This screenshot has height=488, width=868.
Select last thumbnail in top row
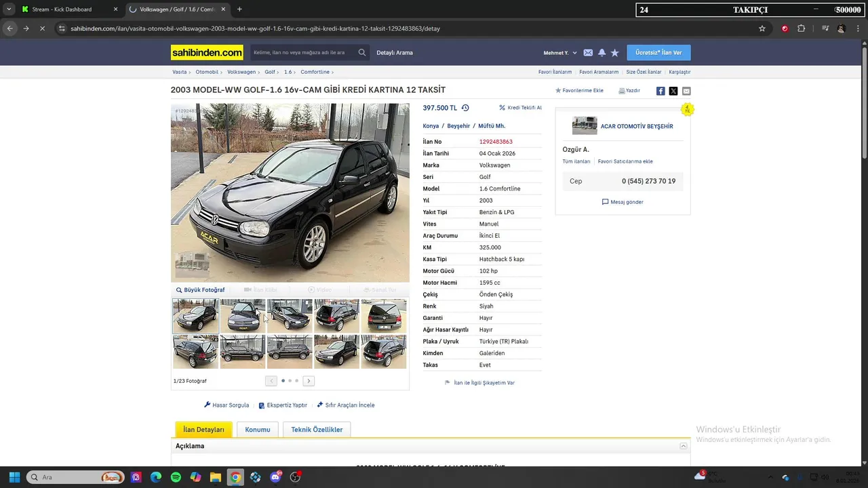(384, 316)
